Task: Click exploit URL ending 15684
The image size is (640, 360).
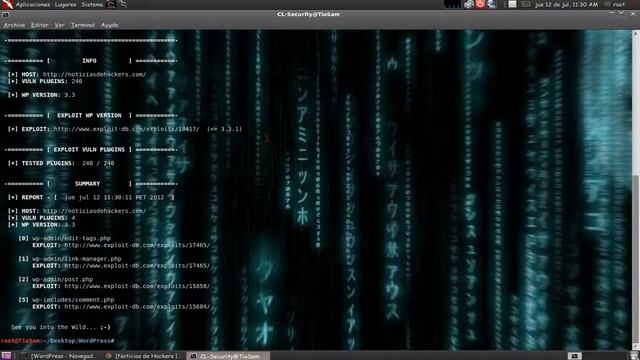Action: 137,307
